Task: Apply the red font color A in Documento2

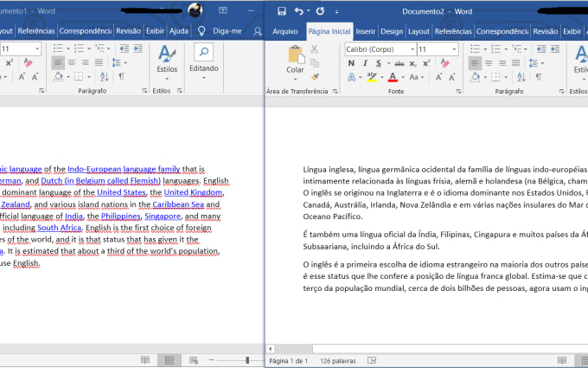Action: coord(393,77)
